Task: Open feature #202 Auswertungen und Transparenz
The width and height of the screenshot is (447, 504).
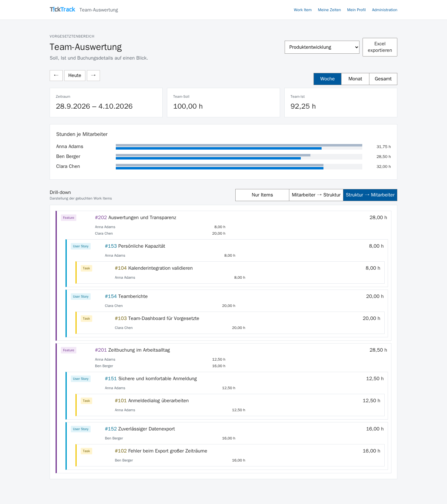Action: (x=136, y=218)
